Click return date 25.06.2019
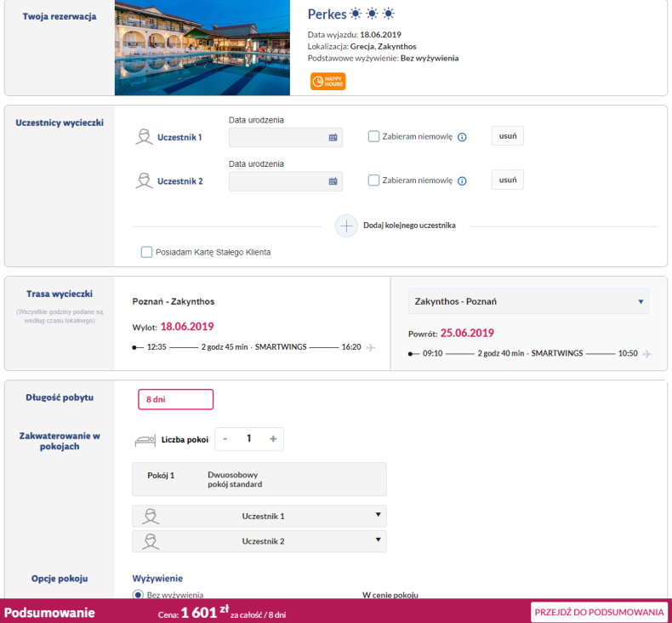The height and width of the screenshot is (623, 672). point(467,333)
